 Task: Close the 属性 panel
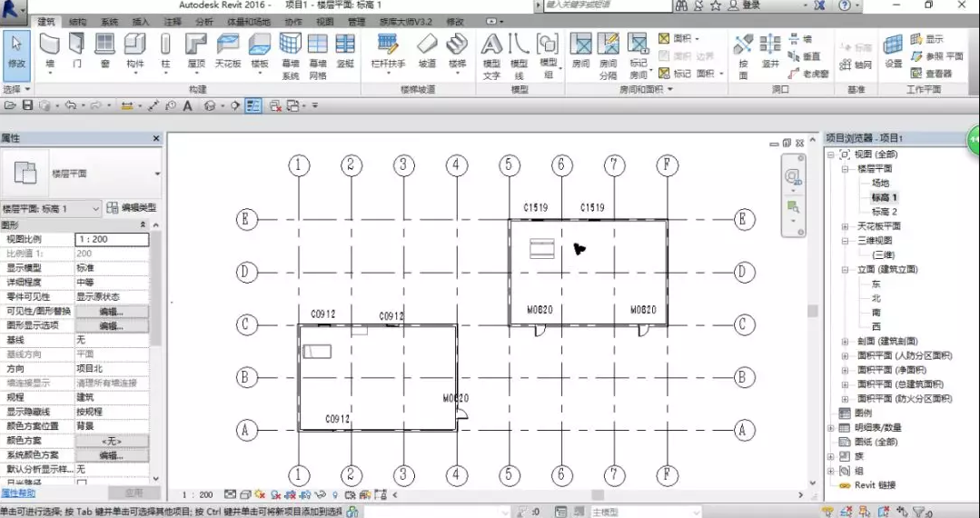click(156, 138)
